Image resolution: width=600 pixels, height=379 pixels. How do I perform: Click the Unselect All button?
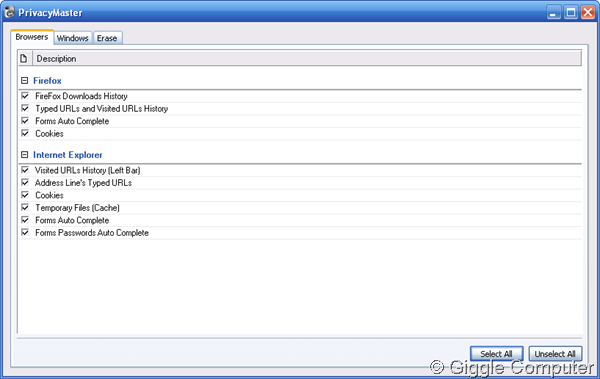tap(555, 354)
